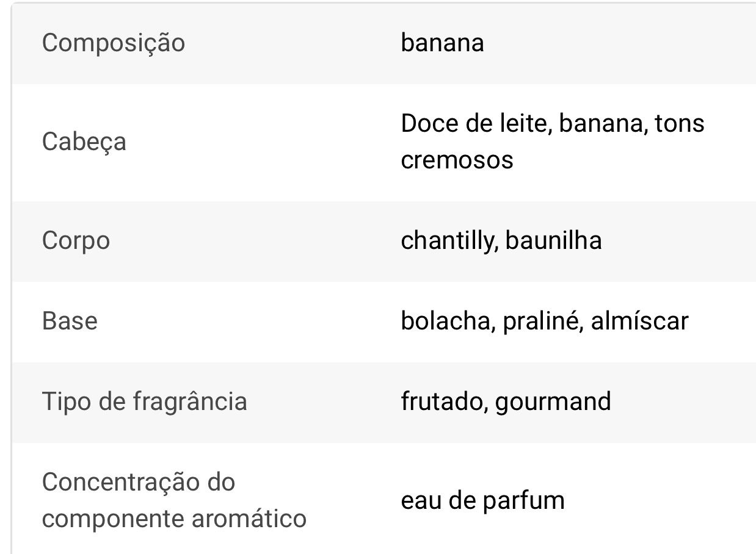Click the 'Cabeça' row label
The height and width of the screenshot is (554, 756).
(84, 142)
